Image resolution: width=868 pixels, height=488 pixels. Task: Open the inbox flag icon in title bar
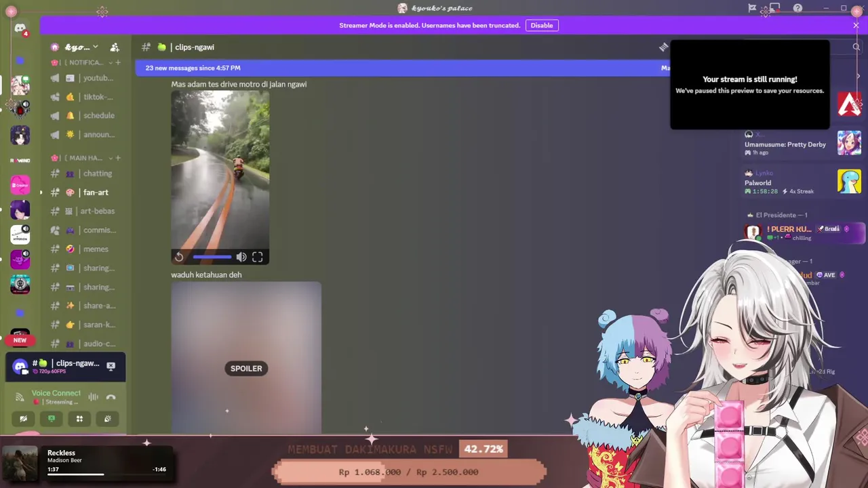752,8
